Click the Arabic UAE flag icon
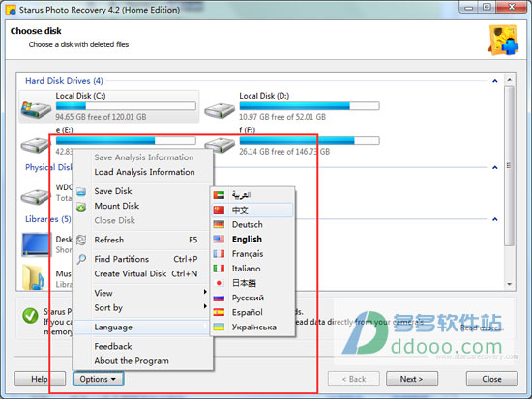The width and height of the screenshot is (532, 399). click(x=219, y=195)
